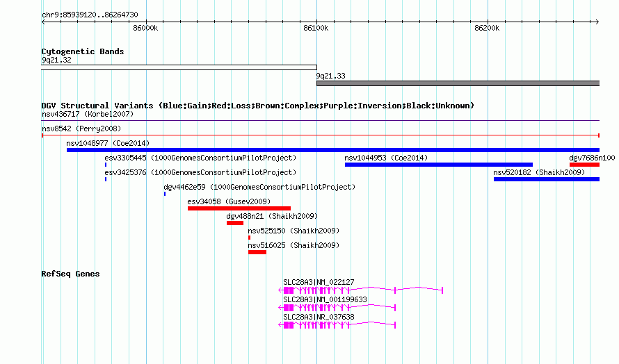Screen dimensions: 619x364
Task: Open the esv3305445 variant label
Action: [x=200, y=158]
